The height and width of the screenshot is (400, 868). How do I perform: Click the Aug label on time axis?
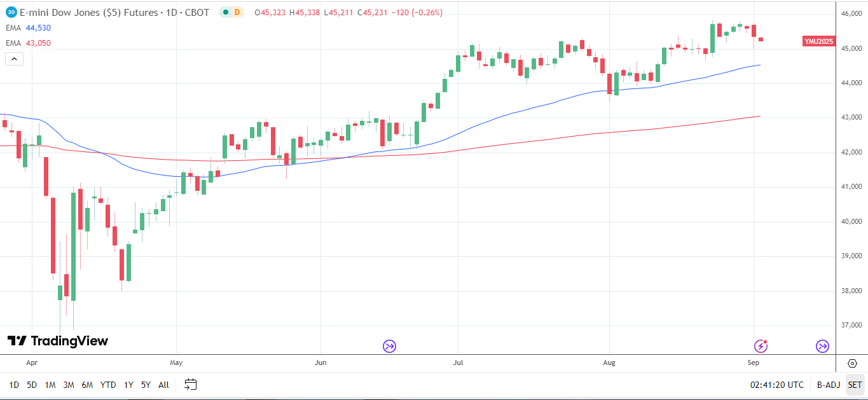pos(609,363)
